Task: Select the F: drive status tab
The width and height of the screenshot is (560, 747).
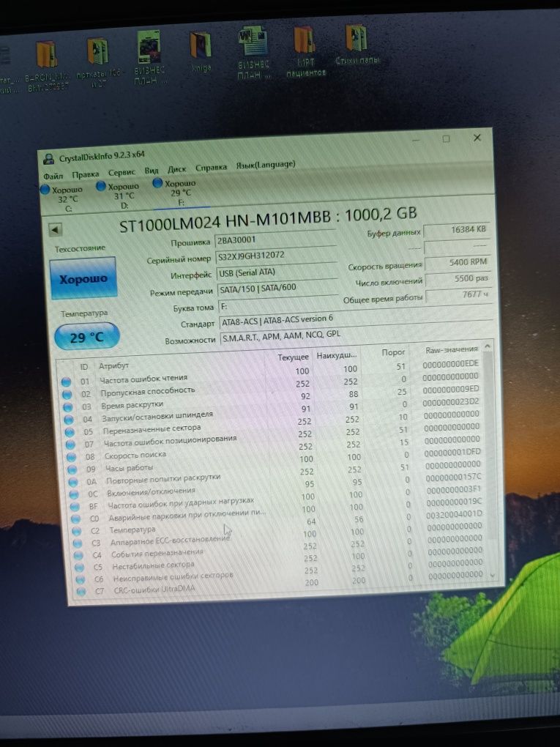Action: [x=175, y=192]
